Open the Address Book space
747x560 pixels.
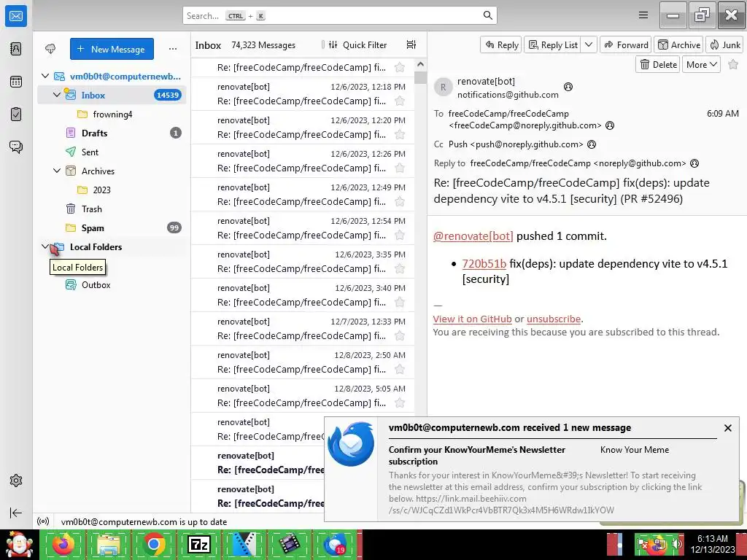click(x=16, y=49)
